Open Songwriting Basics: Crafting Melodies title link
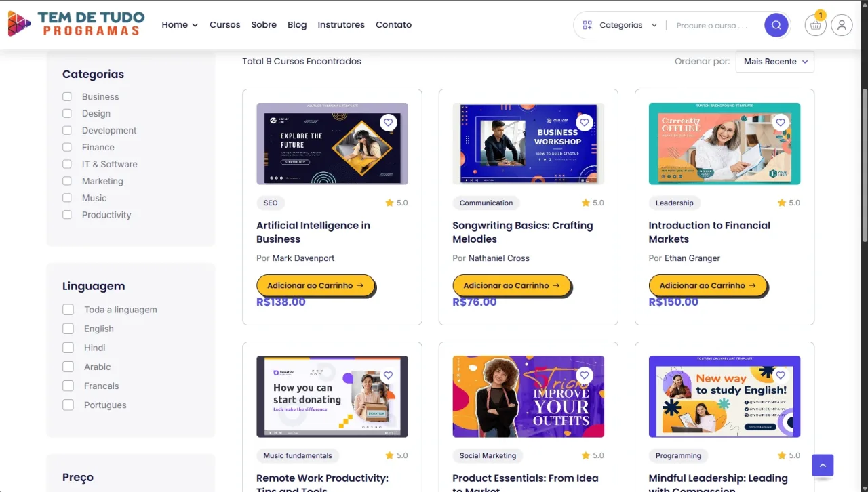The height and width of the screenshot is (492, 868). coord(523,232)
